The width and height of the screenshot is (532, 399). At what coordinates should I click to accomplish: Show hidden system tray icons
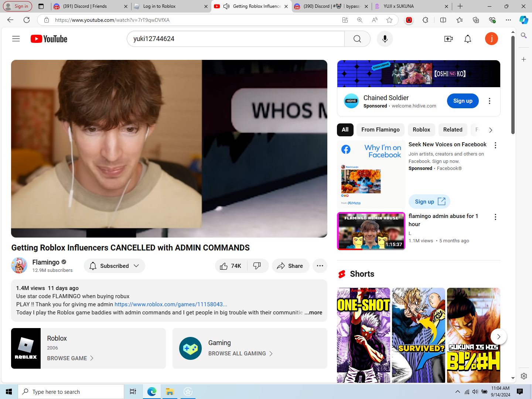(x=457, y=392)
